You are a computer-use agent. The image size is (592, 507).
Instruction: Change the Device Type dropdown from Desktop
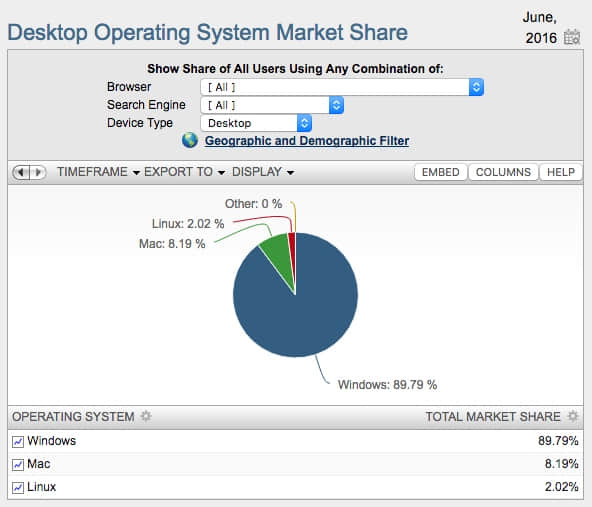[256, 123]
